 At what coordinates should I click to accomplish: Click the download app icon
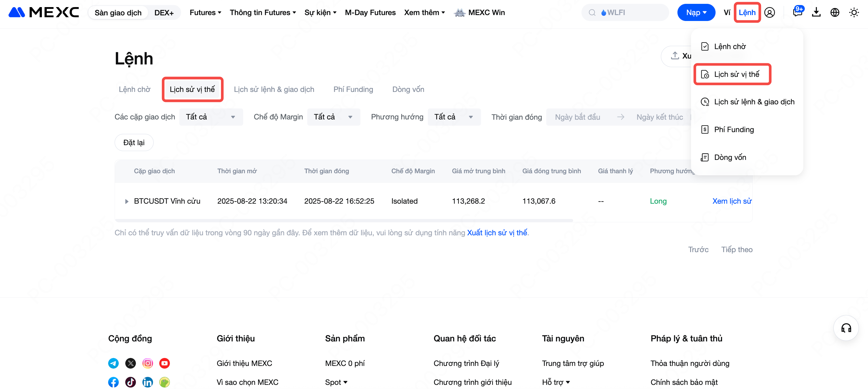tap(816, 12)
